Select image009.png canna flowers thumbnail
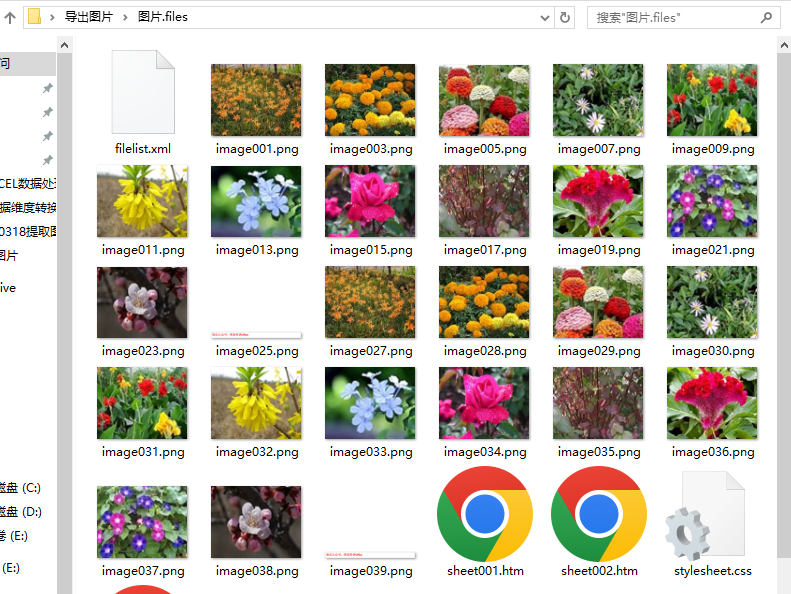791x594 pixels. point(712,100)
